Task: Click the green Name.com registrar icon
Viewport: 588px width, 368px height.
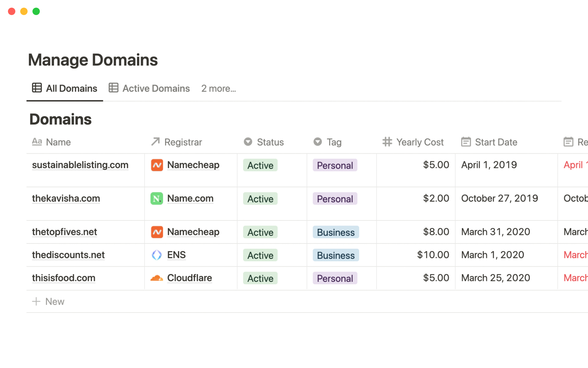Action: coord(157,199)
